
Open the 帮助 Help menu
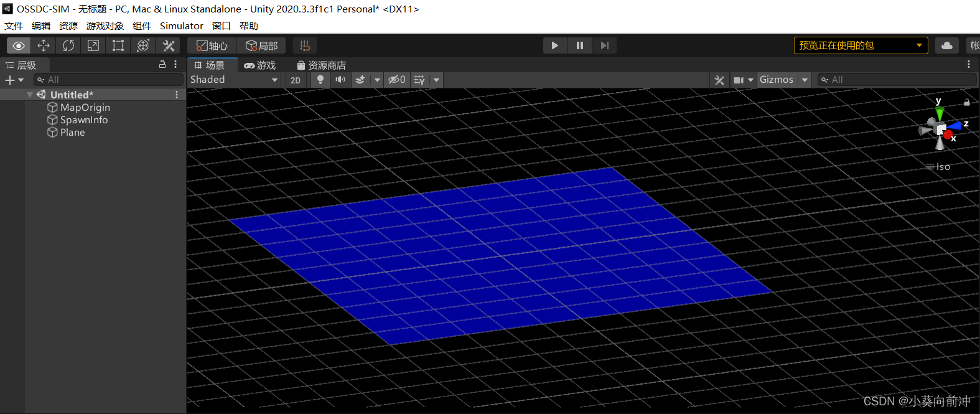tap(249, 26)
